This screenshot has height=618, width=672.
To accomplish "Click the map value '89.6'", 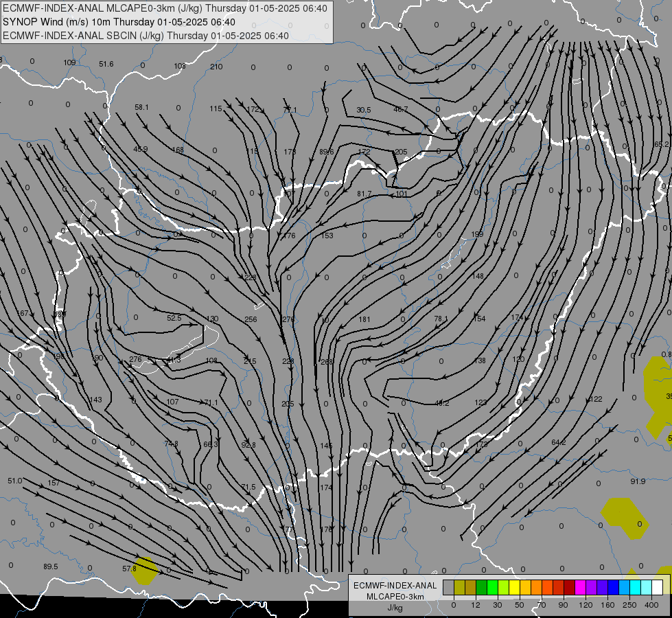I will 327,152.
